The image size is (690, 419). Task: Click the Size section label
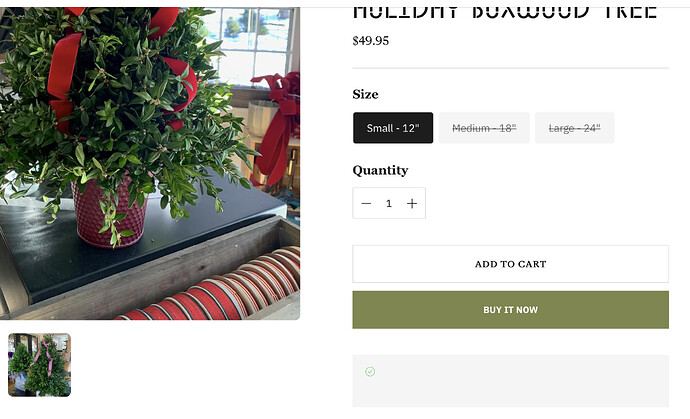coord(365,94)
